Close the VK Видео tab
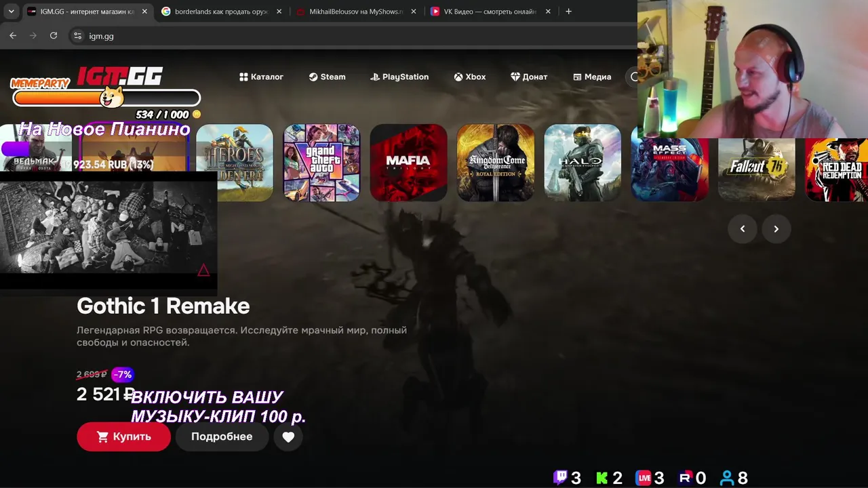Viewport: 868px width, 488px height. click(548, 12)
